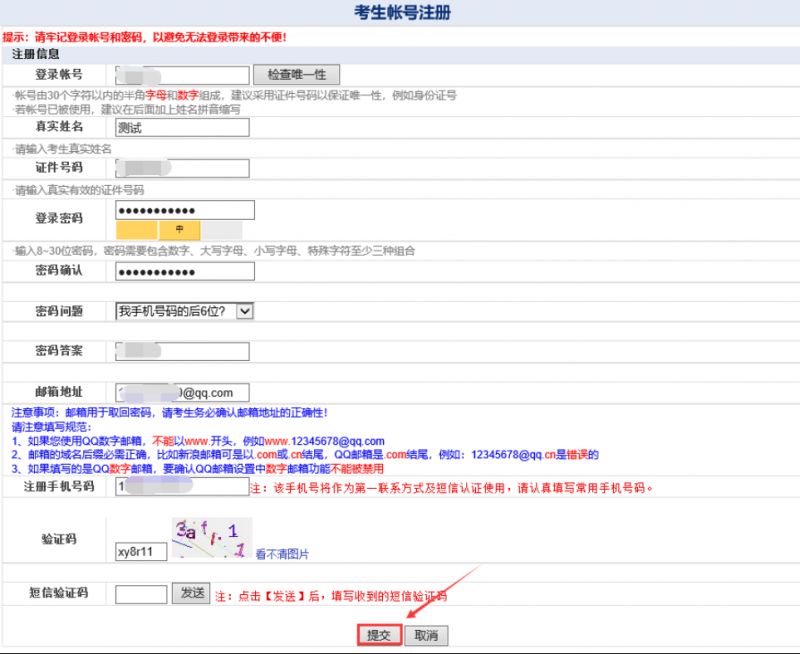This screenshot has height=654, width=800.
Task: Click the 验证码 field containing xy8r11
Action: [141, 551]
